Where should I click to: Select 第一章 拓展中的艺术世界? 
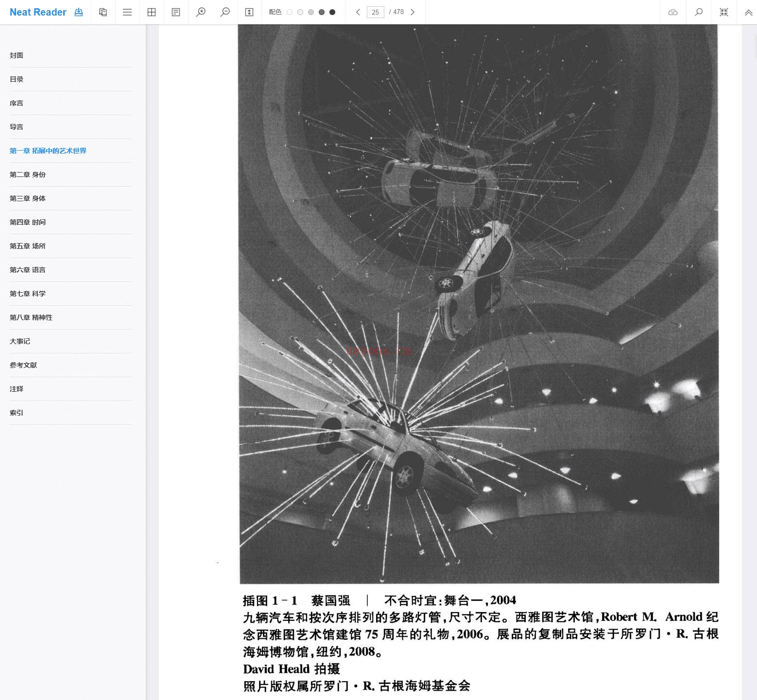(71, 151)
